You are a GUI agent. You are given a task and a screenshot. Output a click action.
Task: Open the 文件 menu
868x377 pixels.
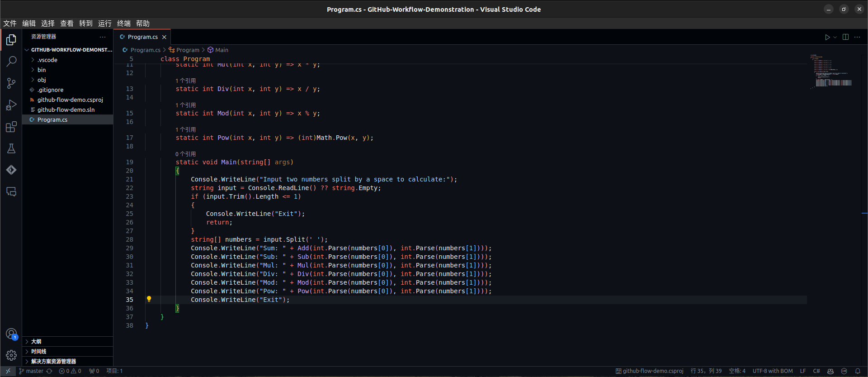pos(10,24)
